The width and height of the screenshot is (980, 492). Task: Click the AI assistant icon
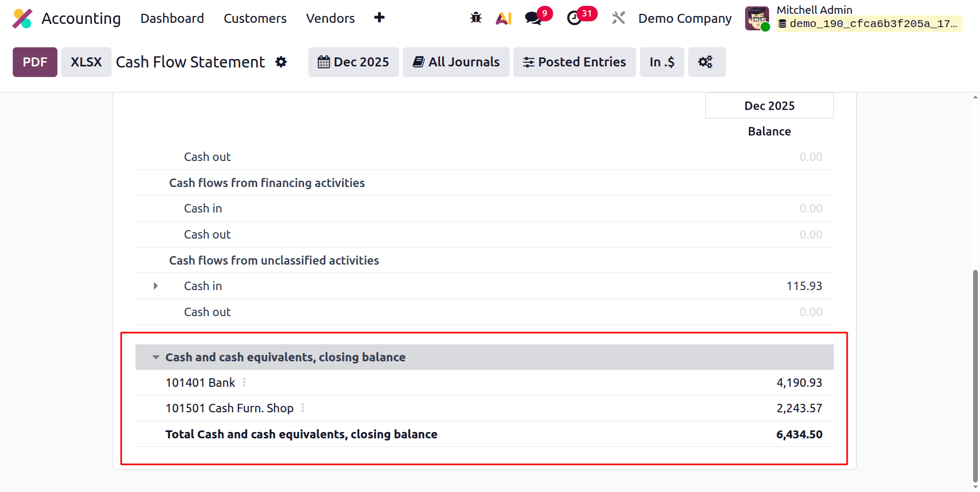click(503, 18)
